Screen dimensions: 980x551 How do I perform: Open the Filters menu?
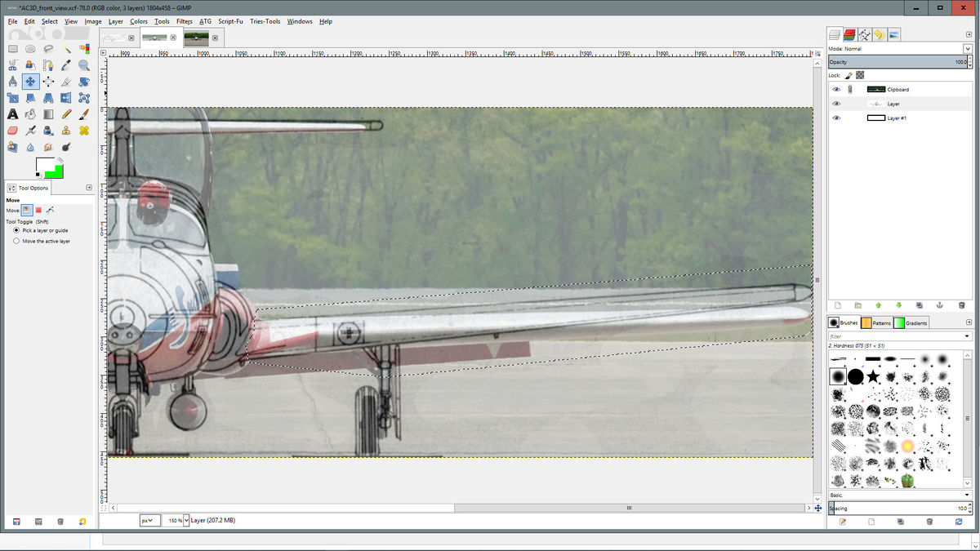(184, 21)
